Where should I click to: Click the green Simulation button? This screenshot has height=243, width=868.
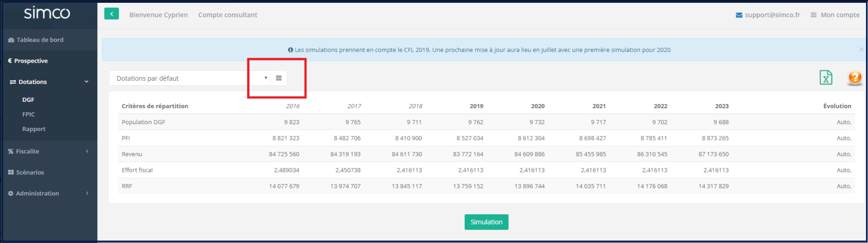pyautogui.click(x=486, y=222)
